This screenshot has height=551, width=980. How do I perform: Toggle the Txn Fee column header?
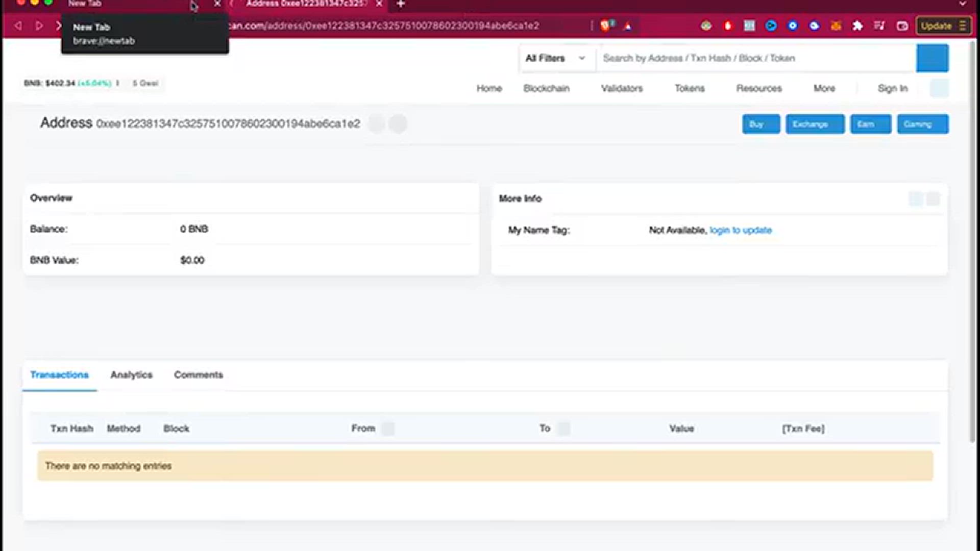pyautogui.click(x=803, y=429)
